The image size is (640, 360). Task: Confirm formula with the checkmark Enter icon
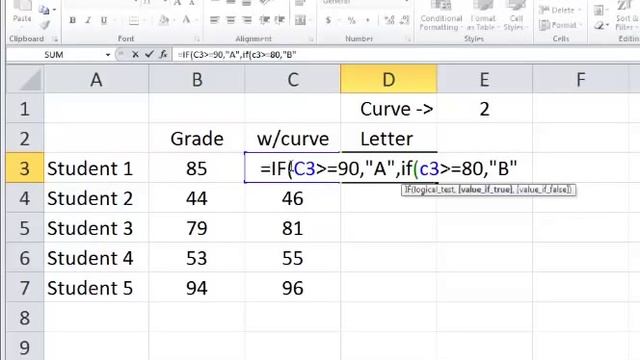[x=149, y=54]
